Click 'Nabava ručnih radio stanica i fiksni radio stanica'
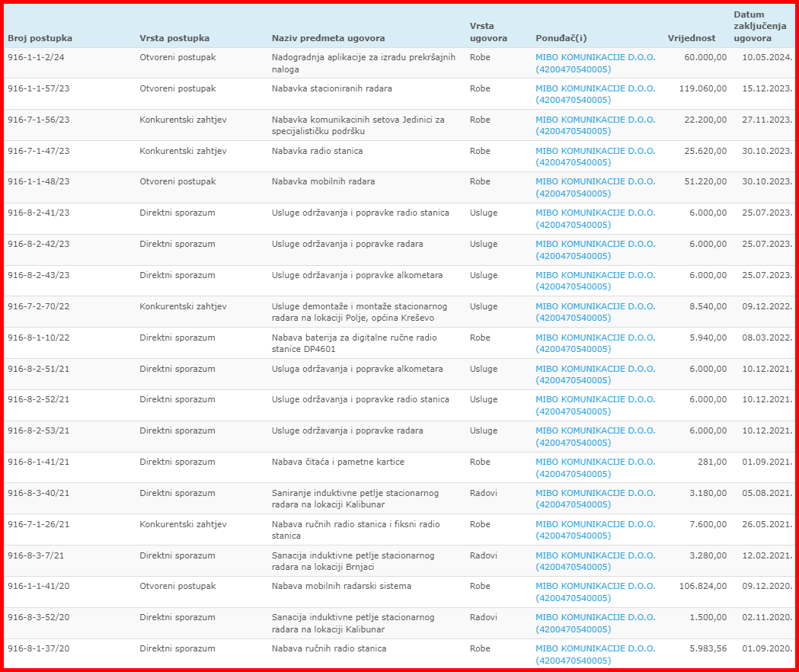The height and width of the screenshot is (672, 799). click(x=356, y=530)
